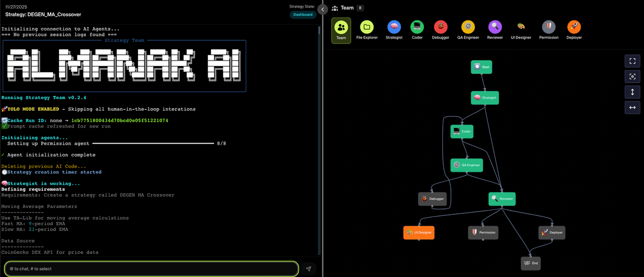The width and height of the screenshot is (644, 277).
Task: Select the QA Engineer node in graph
Action: coord(466,165)
